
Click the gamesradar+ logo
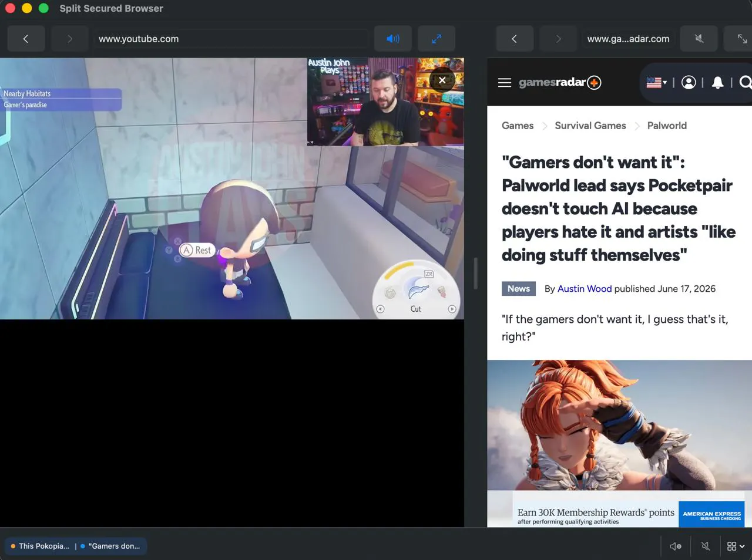point(559,83)
